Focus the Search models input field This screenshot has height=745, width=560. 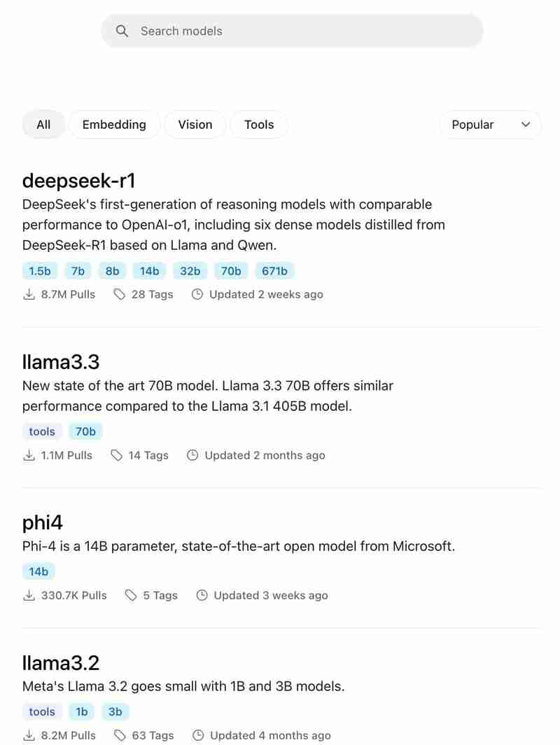point(292,32)
